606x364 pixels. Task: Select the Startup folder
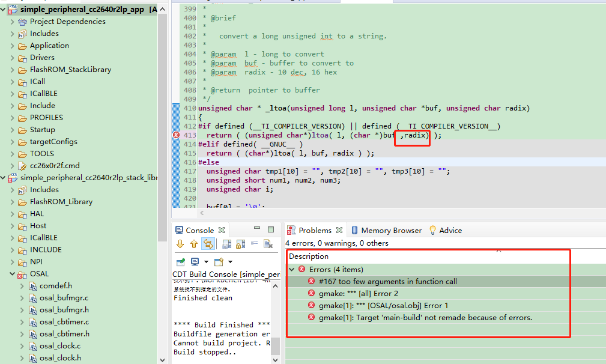43,130
